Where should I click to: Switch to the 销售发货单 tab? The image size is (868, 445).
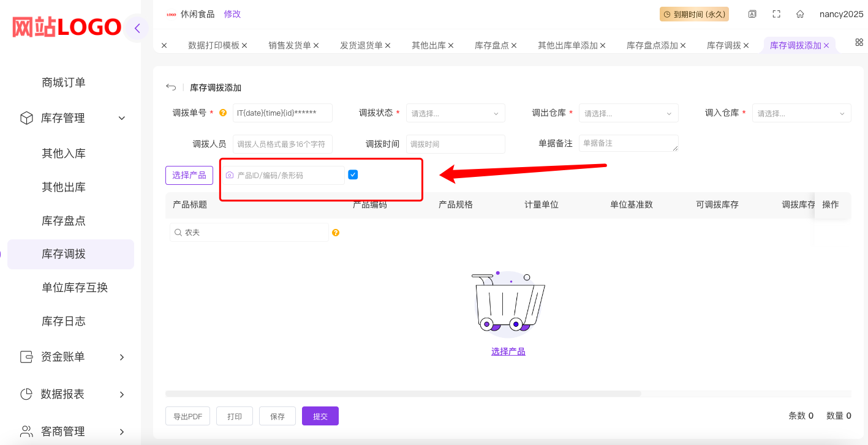point(290,45)
